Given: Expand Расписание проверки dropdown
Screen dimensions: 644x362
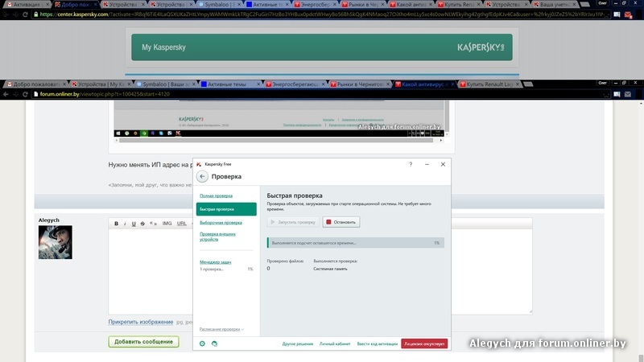Looking at the screenshot, I should click(x=221, y=329).
